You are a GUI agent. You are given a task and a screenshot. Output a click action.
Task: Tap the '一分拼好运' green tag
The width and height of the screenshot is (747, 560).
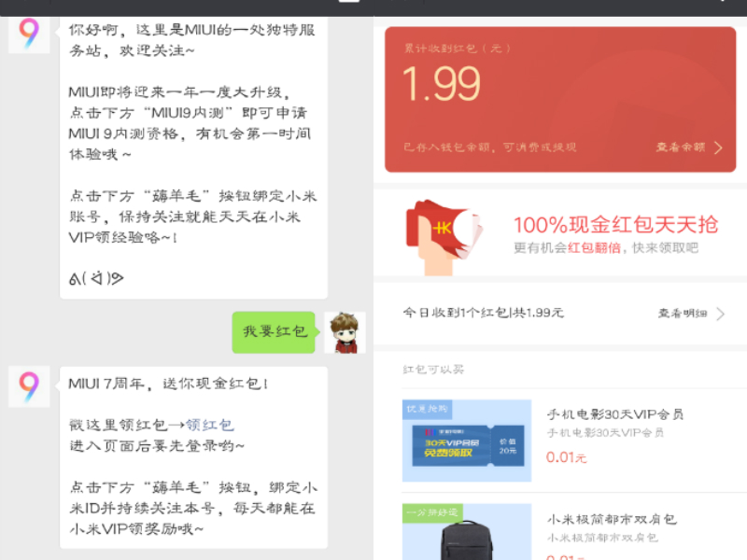click(431, 512)
